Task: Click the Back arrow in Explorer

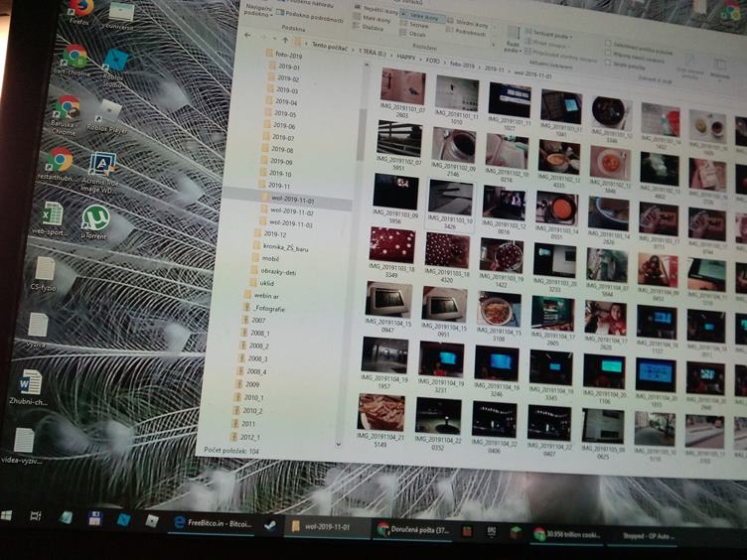Action: (247, 35)
